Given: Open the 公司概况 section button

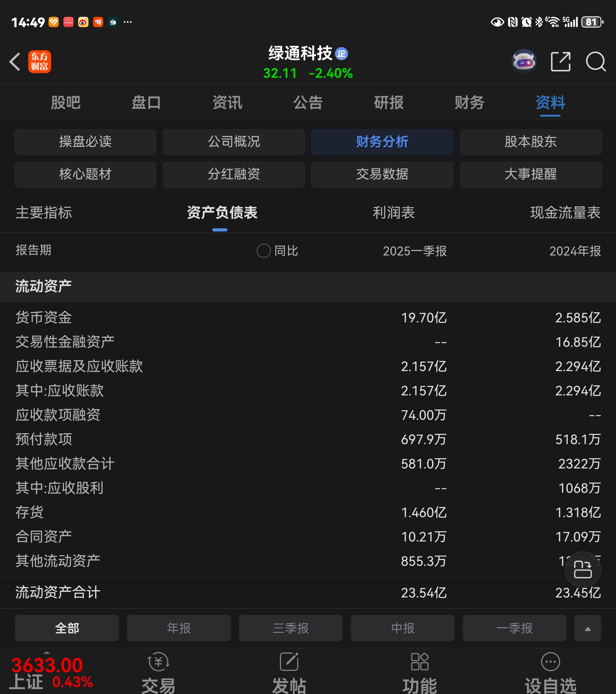Looking at the screenshot, I should coord(234,142).
